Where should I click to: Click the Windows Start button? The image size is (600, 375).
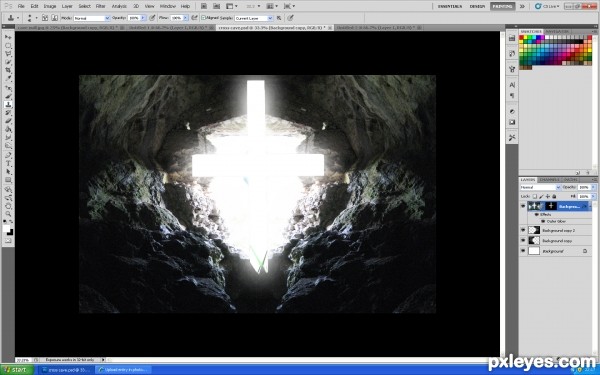click(17, 370)
